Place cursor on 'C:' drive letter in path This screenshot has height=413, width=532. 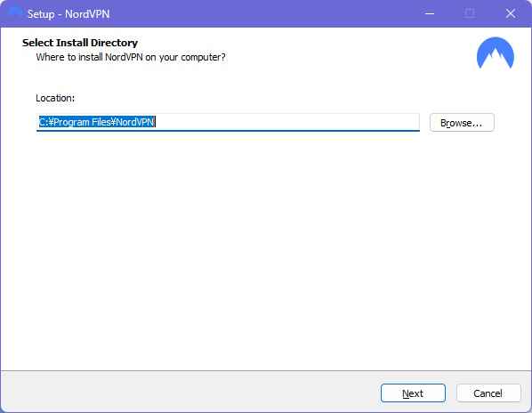(43, 122)
